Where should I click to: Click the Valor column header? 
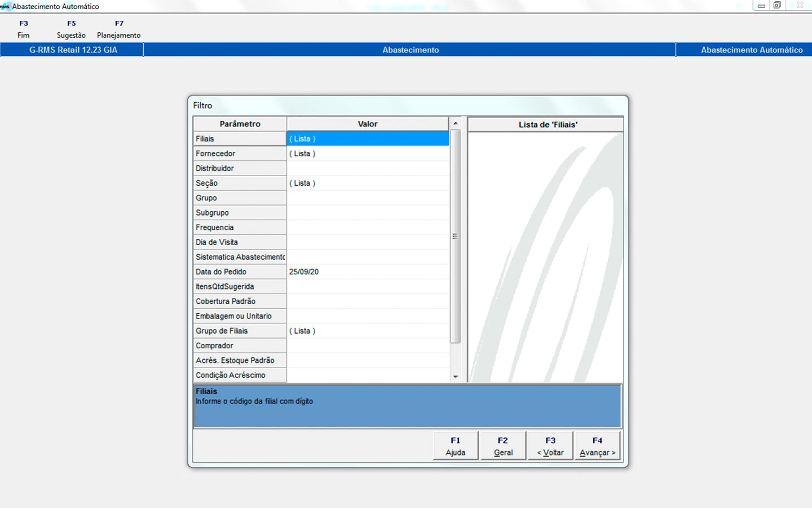tap(368, 124)
